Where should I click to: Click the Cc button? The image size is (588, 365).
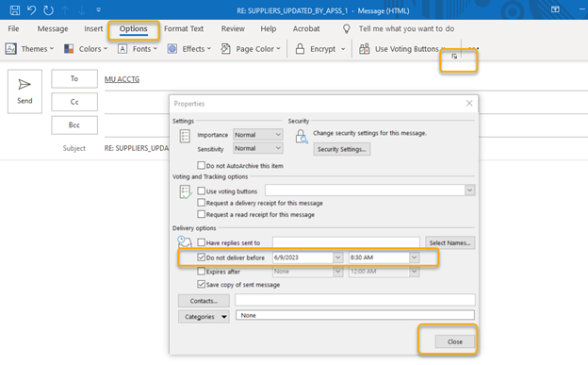[74, 102]
